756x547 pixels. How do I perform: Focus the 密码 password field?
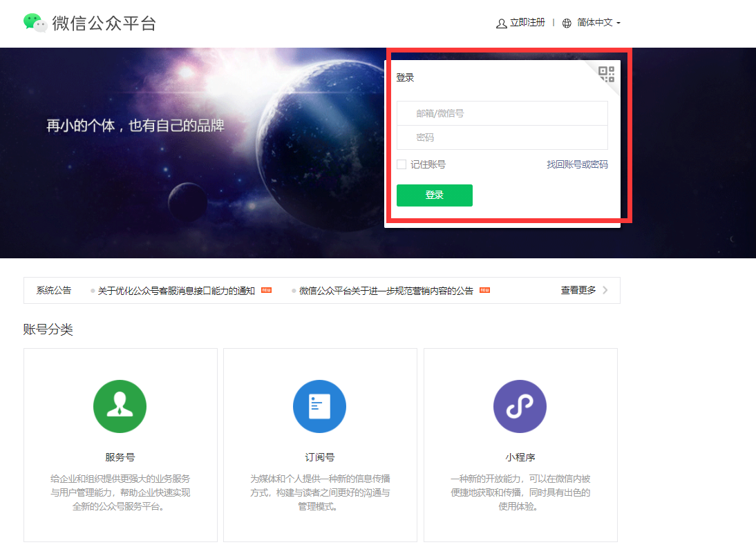pos(502,137)
